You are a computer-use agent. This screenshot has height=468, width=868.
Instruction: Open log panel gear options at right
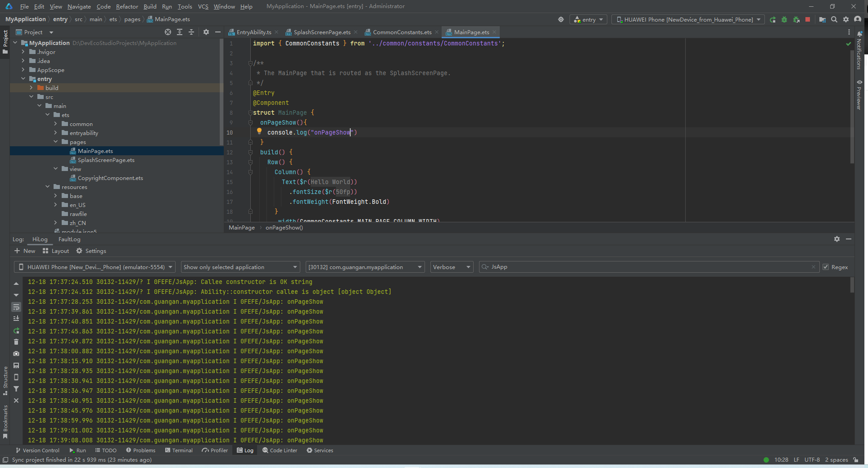[837, 239]
